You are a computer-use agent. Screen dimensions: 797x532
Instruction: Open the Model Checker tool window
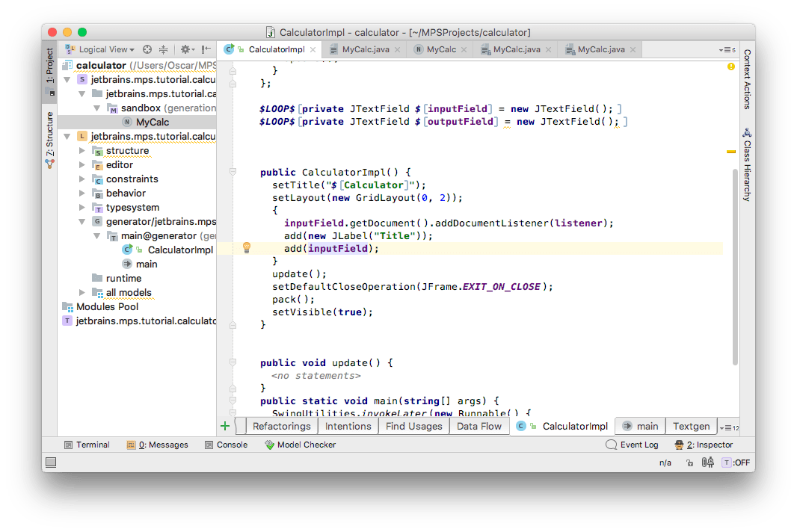click(300, 445)
